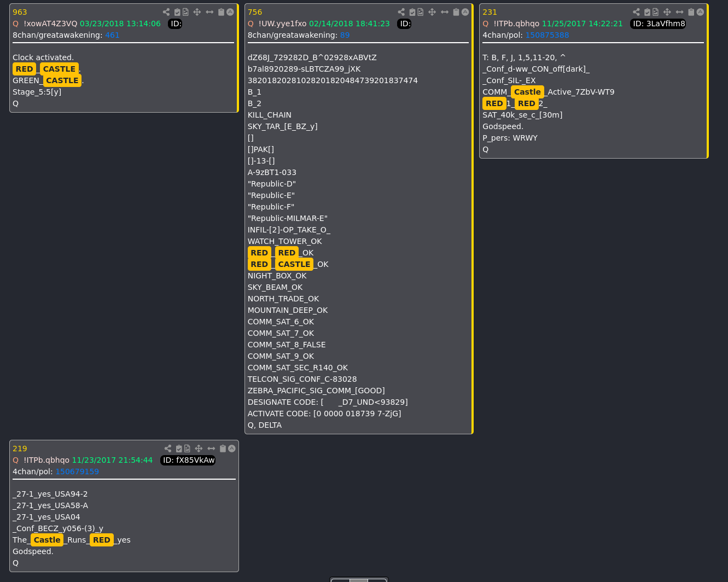Viewport: 728px width, 582px height.
Task: Click the image document icon on post 756
Action: 421,12
